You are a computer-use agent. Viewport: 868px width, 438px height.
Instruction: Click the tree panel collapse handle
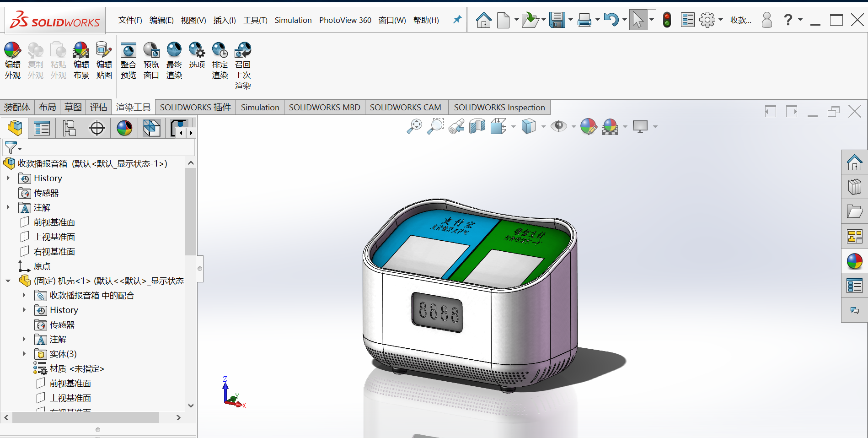pyautogui.click(x=200, y=269)
